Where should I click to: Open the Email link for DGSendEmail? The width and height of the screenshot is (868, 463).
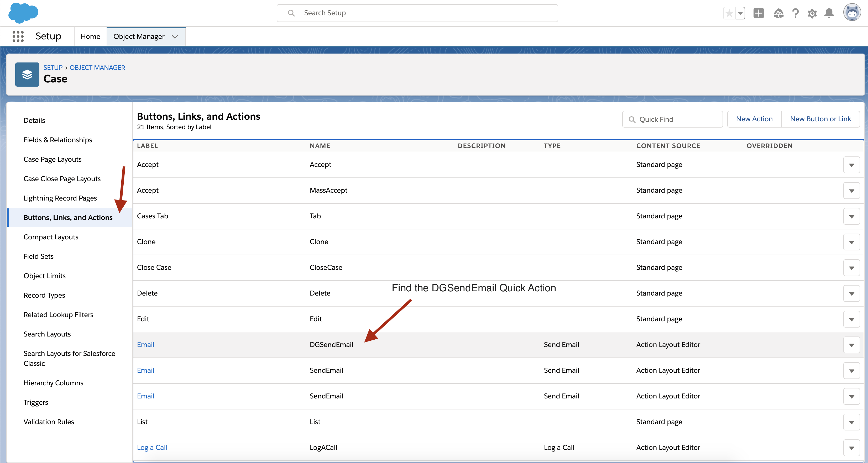point(145,344)
